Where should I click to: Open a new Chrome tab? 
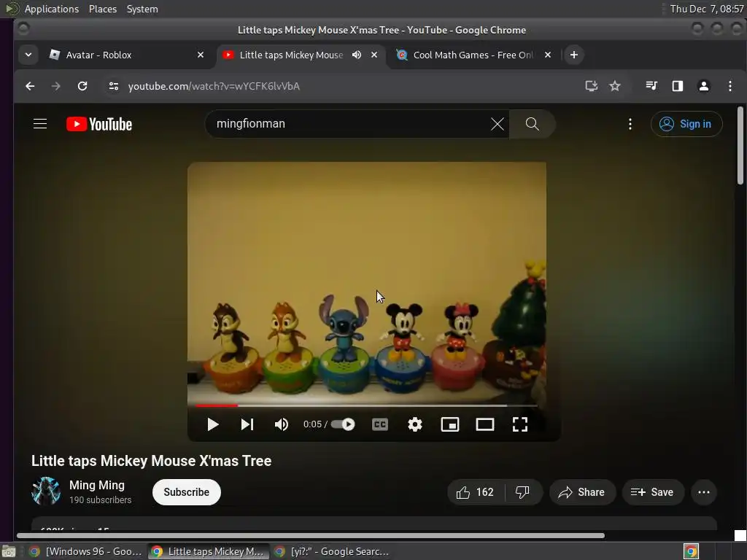(x=573, y=55)
